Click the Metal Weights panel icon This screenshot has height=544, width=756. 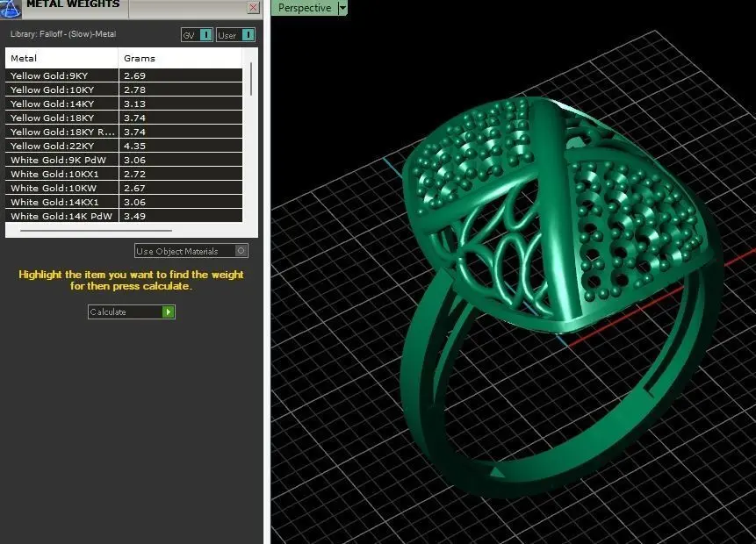coord(11,8)
